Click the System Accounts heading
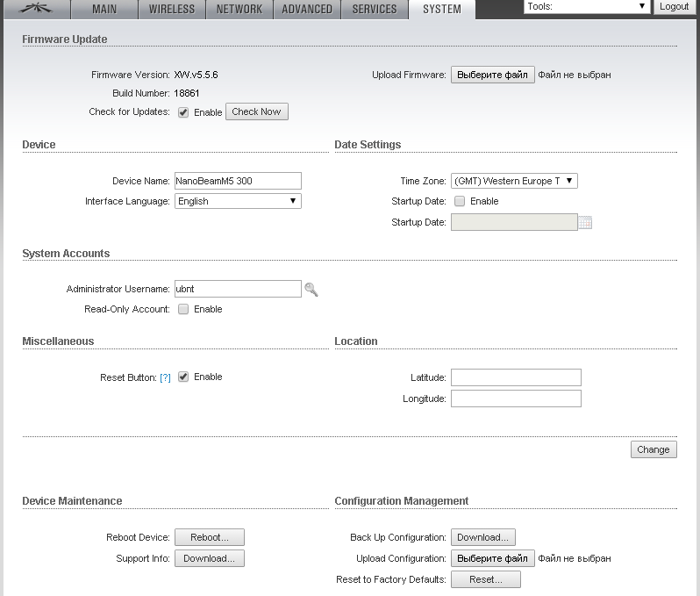Viewport: 700px width, 596px height. (x=66, y=254)
